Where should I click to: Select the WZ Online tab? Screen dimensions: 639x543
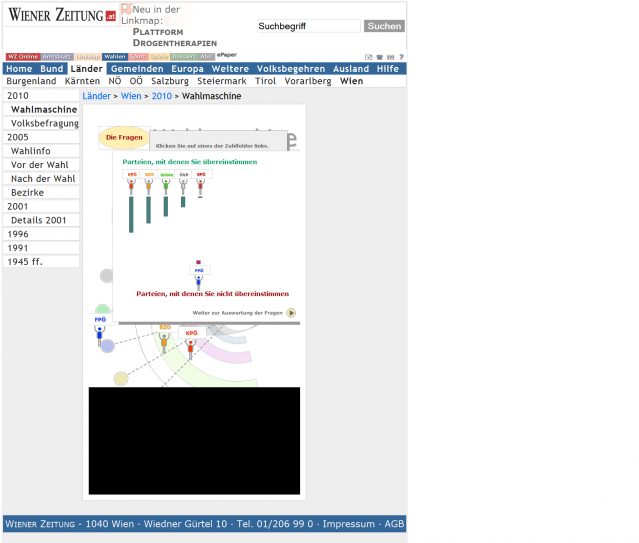(x=23, y=57)
